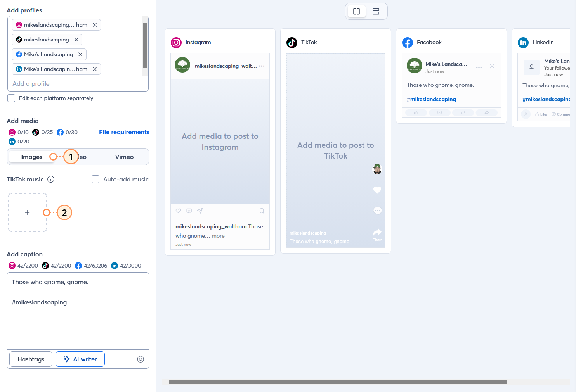Image resolution: width=576 pixels, height=392 pixels.
Task: Click the comment icon on the Instagram preview
Action: [189, 211]
